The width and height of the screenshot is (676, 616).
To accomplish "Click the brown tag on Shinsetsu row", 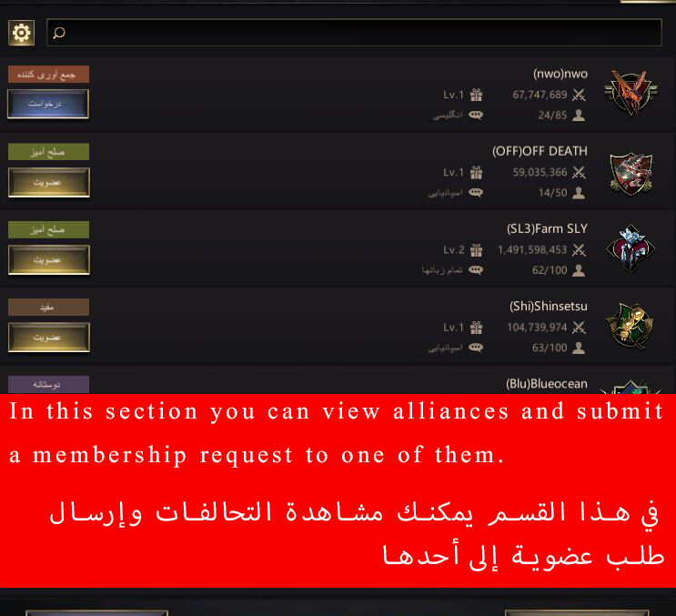I will click(49, 307).
